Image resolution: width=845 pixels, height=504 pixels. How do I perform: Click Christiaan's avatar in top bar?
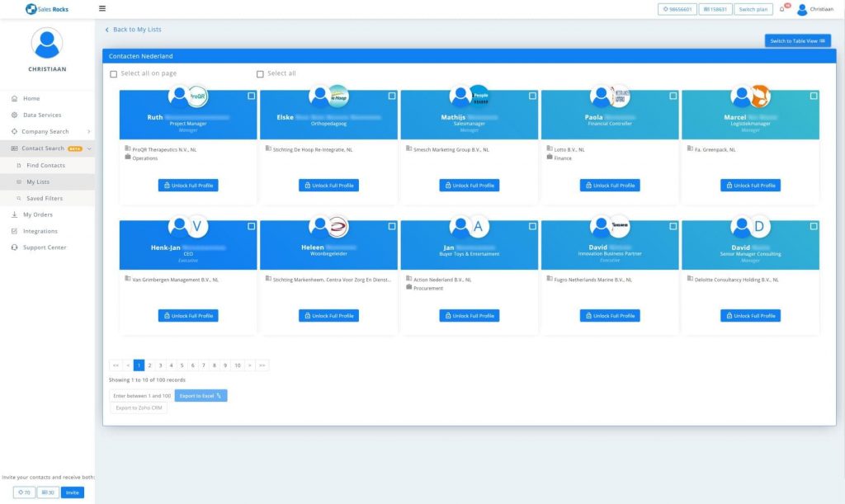pos(801,9)
